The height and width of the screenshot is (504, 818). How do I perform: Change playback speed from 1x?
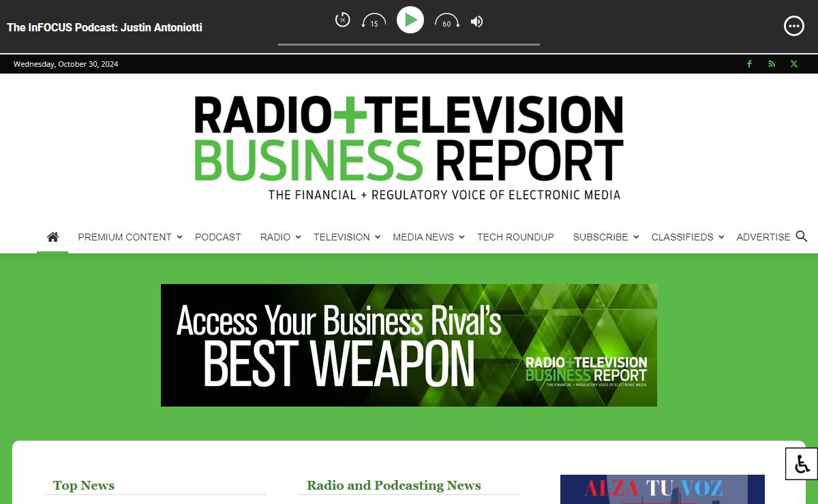point(342,20)
